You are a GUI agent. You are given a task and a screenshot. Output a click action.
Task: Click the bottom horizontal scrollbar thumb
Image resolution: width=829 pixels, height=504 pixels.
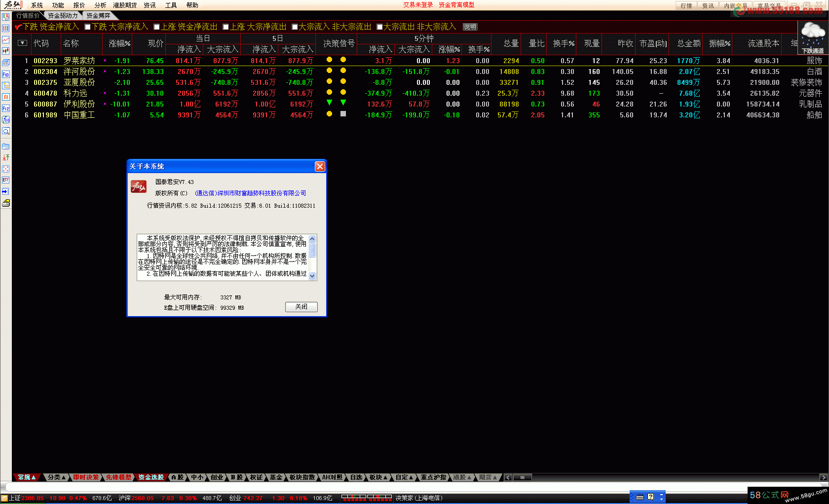click(x=522, y=477)
